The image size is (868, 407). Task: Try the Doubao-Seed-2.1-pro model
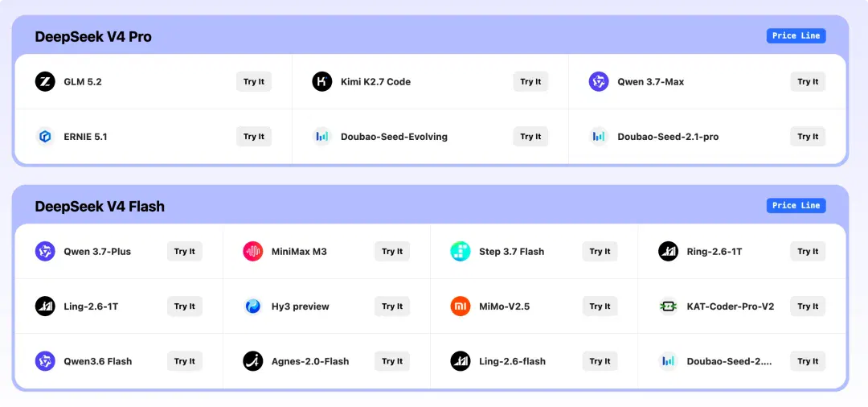click(808, 136)
